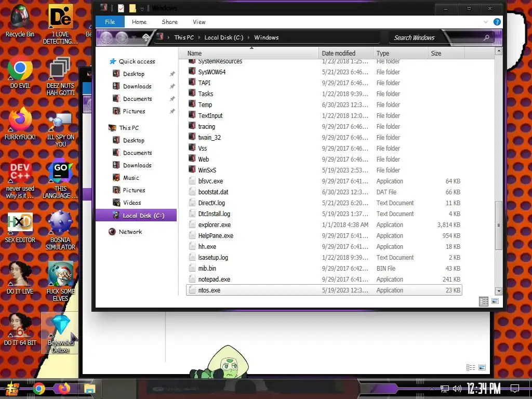Screen dimensions: 532x399
Task: Click the Explorer back navigation button
Action: coord(106,37)
